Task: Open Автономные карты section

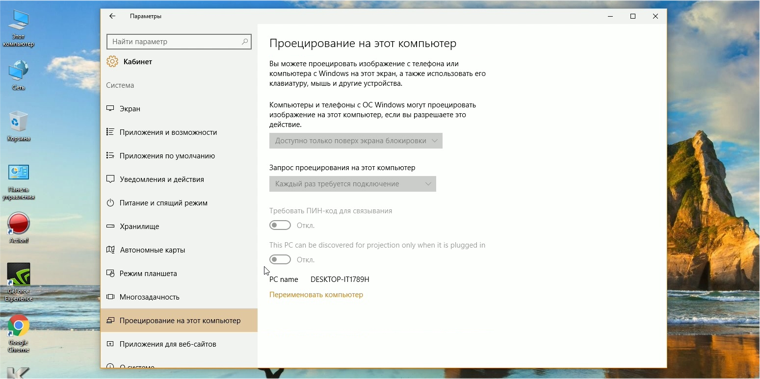Action: [x=179, y=250]
